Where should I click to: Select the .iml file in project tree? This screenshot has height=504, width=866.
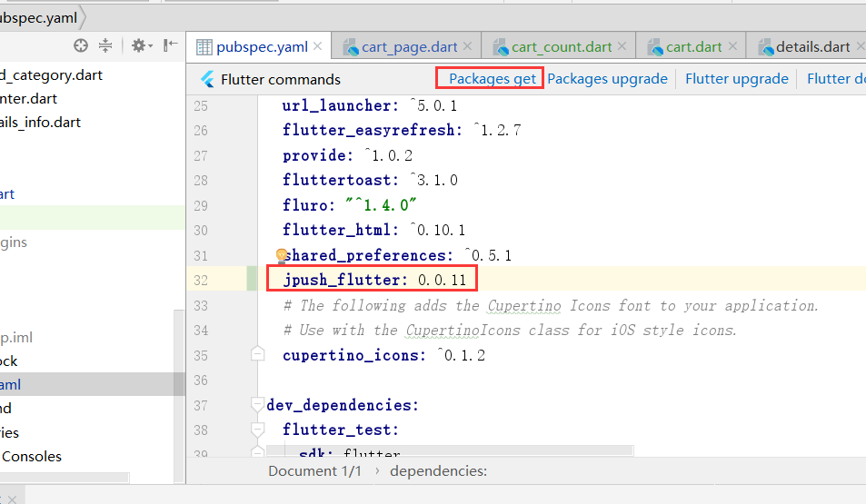point(16,337)
